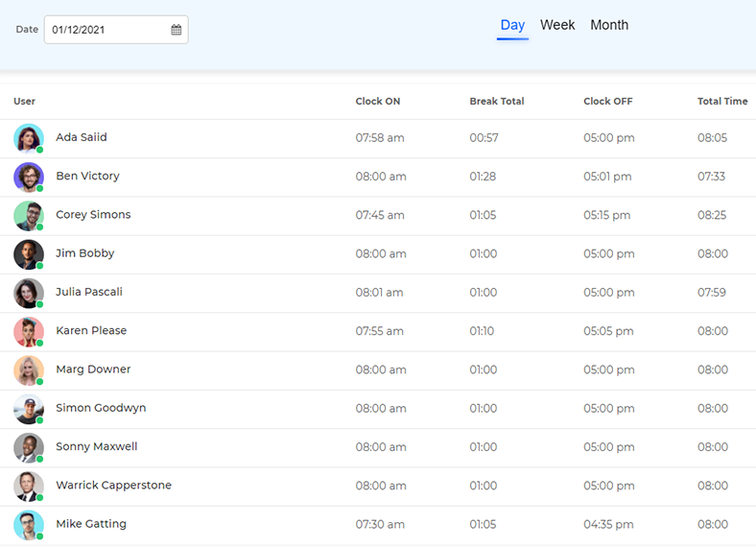The height and width of the screenshot is (548, 756).
Task: Switch to the Day tab
Action: tap(512, 25)
